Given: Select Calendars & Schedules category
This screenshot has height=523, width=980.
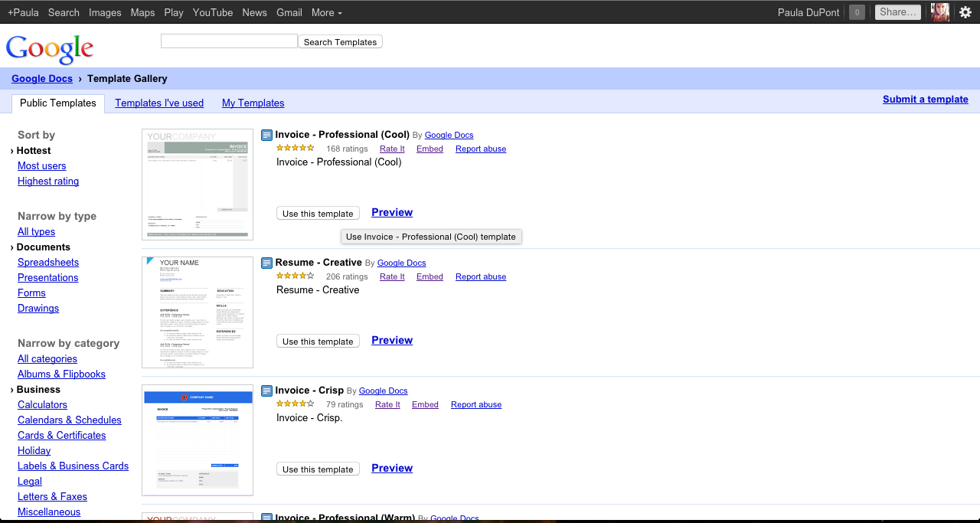Looking at the screenshot, I should [x=70, y=420].
